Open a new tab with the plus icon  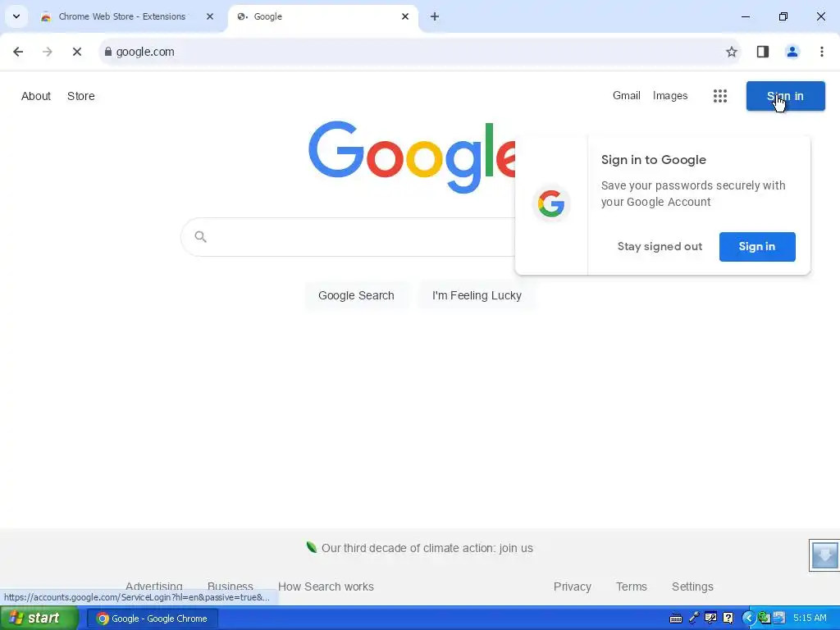[435, 16]
